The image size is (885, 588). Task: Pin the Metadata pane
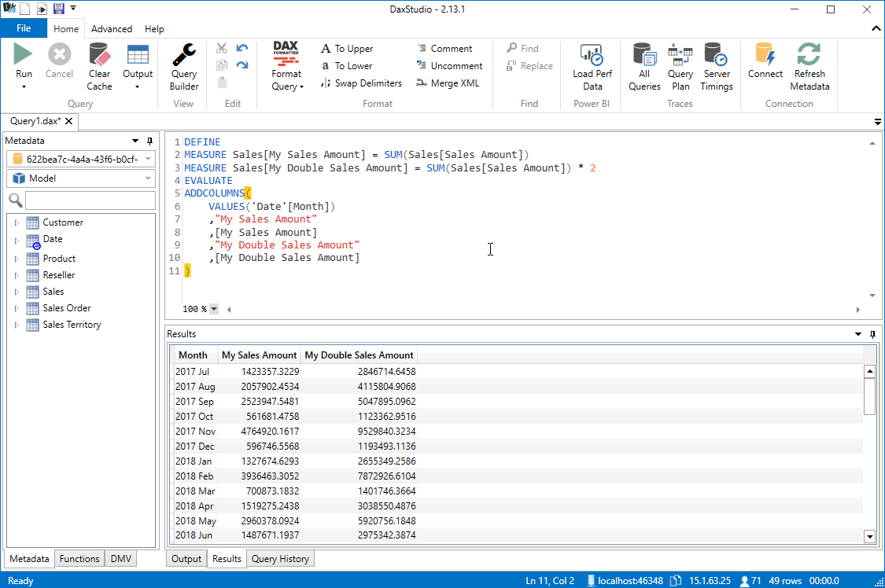149,141
